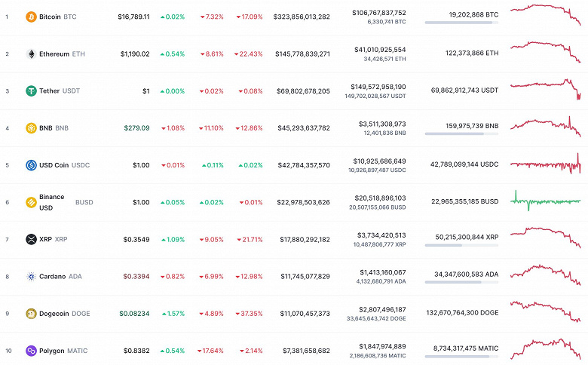The image size is (588, 365).
Task: Click the Binance USD logo icon
Action: (31, 202)
